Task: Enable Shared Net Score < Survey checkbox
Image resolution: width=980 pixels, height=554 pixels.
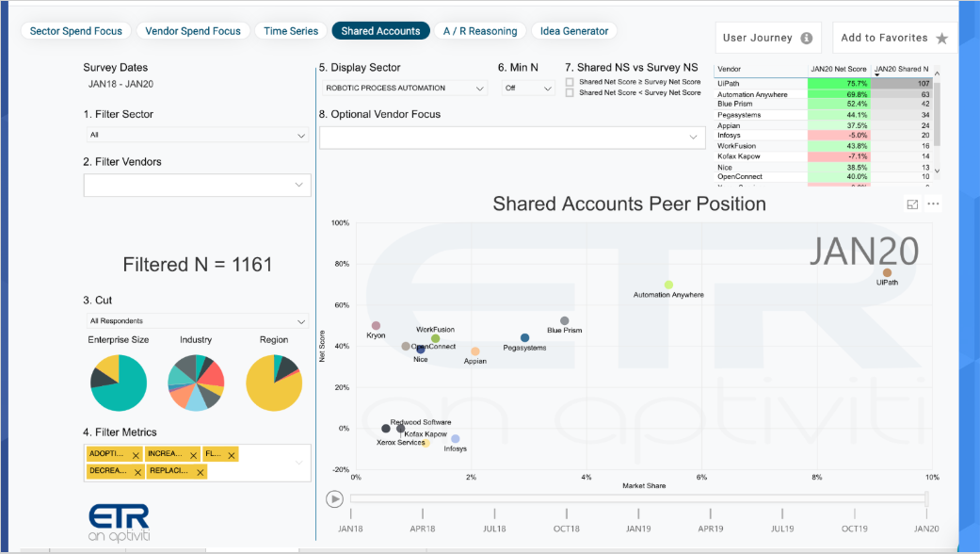Action: point(570,92)
